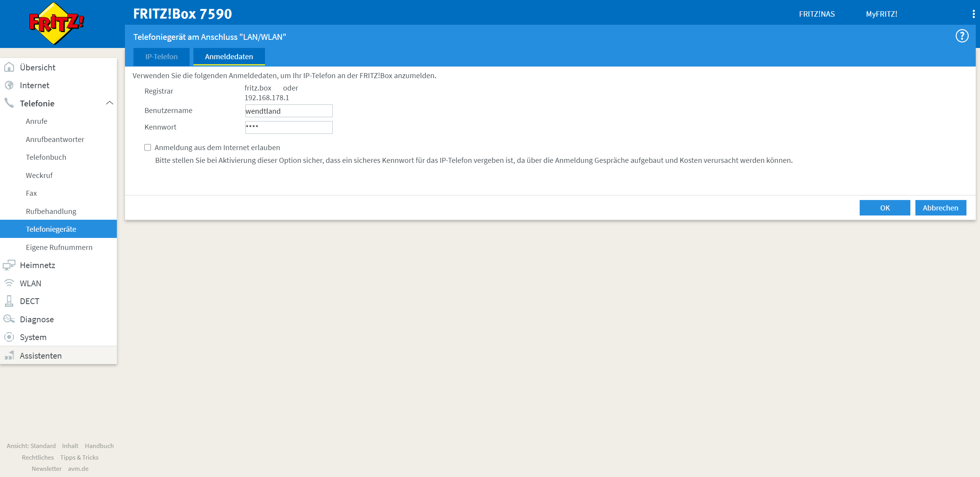The image size is (980, 477).
Task: Collapse the Telefonie menu chevron
Action: [109, 103]
